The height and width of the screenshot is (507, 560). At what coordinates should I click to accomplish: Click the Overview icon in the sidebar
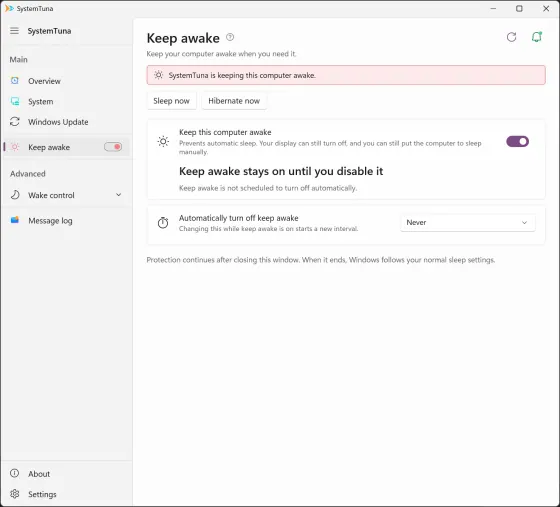(x=15, y=81)
